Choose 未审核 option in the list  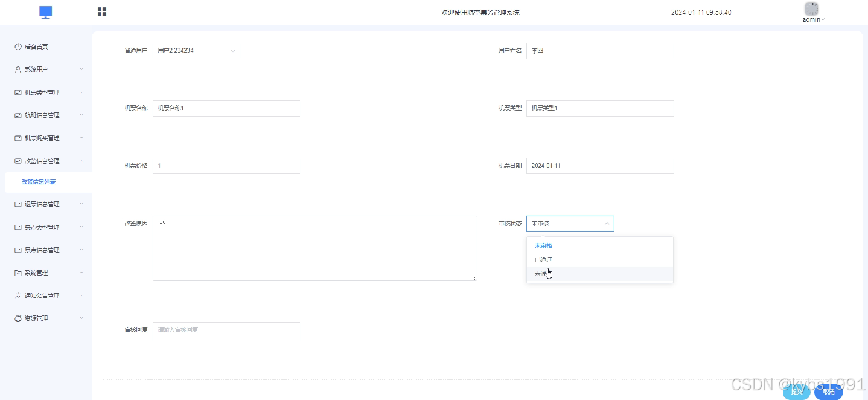pyautogui.click(x=599, y=246)
